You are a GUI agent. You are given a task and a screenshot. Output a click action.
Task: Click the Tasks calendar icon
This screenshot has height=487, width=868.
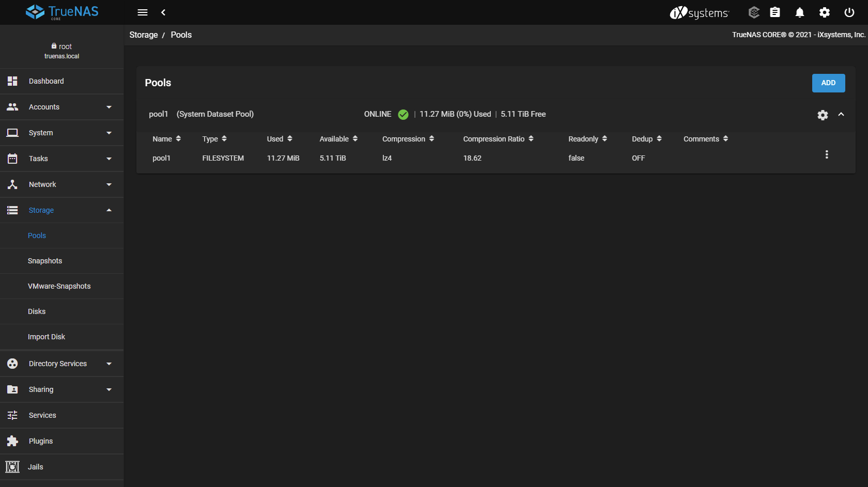tap(12, 159)
